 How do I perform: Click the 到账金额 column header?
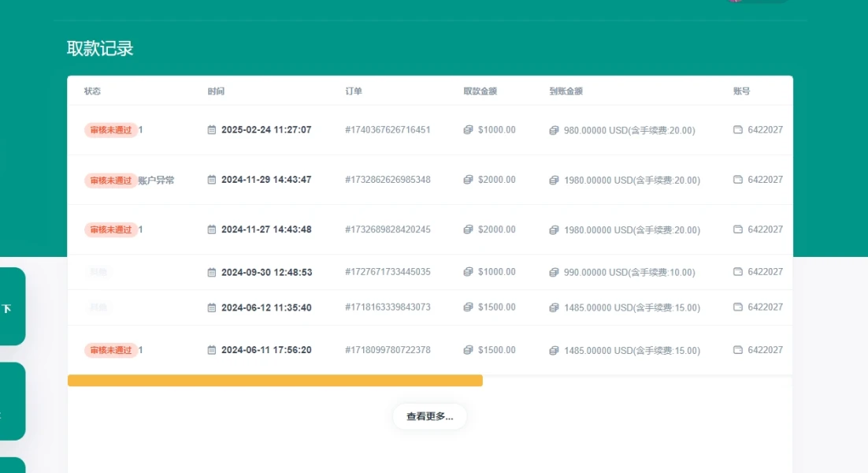coord(566,91)
